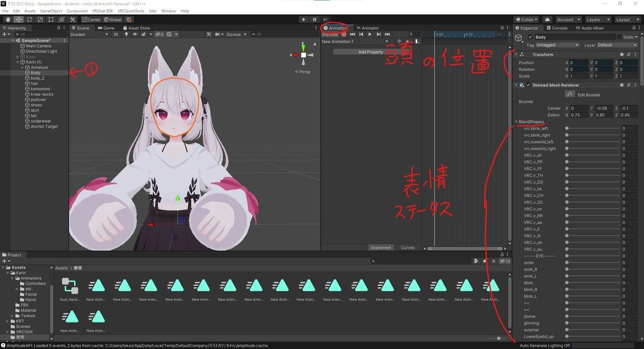Toggle the Static checkbox in the Inspector

(620, 37)
